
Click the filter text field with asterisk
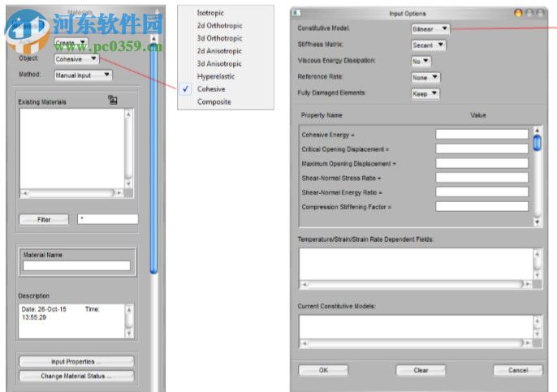(x=108, y=219)
